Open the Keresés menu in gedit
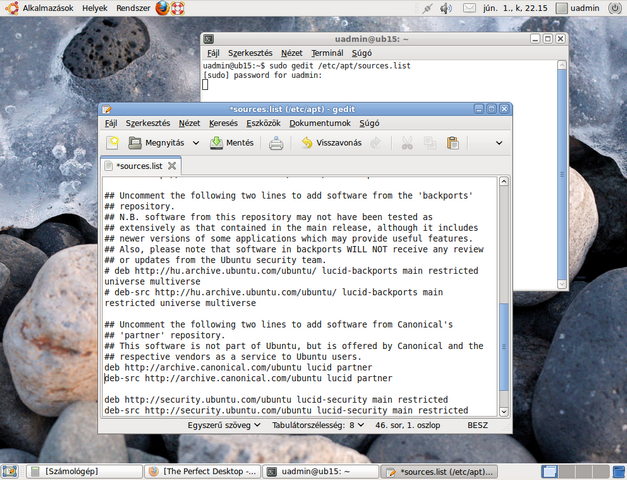Viewport: 627px width, 480px height. point(223,123)
